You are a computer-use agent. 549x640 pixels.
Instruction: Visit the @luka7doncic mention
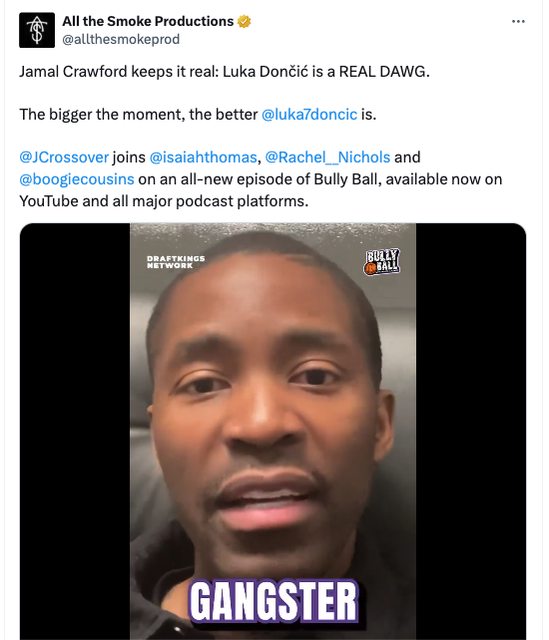(x=309, y=114)
